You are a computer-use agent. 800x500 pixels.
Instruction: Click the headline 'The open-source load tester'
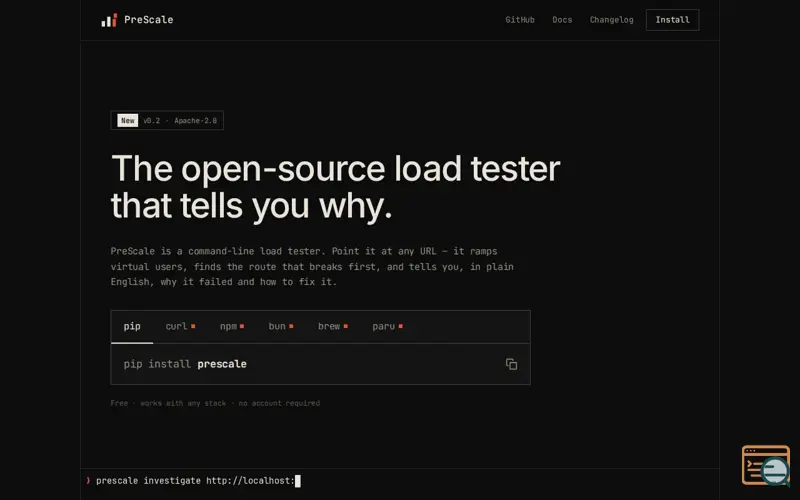pos(335,168)
